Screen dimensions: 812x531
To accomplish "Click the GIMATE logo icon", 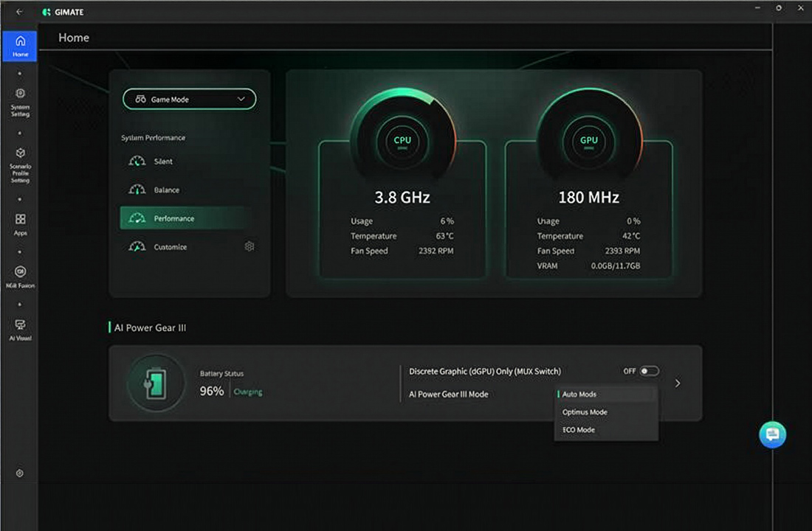I will point(47,12).
